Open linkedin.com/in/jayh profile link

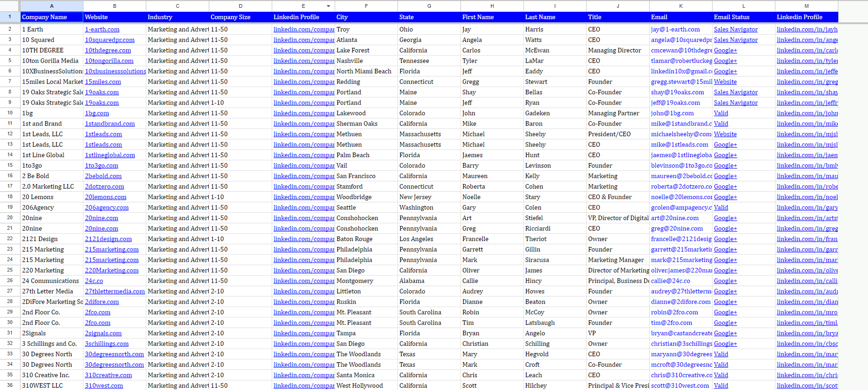807,29
